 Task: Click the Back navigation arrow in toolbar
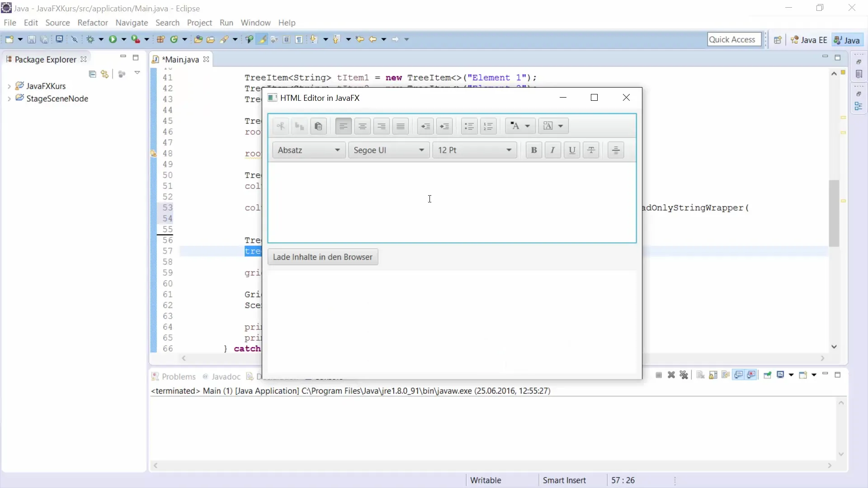point(373,39)
